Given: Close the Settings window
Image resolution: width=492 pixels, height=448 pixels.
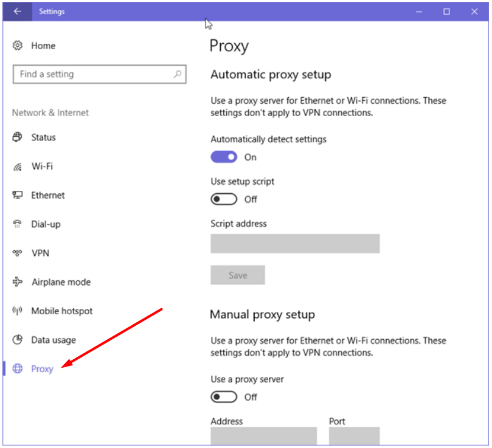Looking at the screenshot, I should [474, 12].
